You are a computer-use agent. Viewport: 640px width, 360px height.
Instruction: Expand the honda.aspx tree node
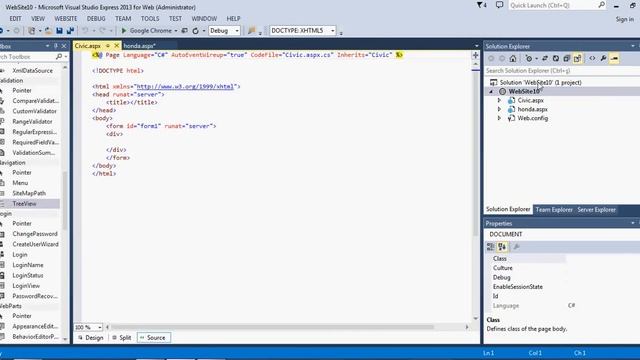pyautogui.click(x=499, y=109)
